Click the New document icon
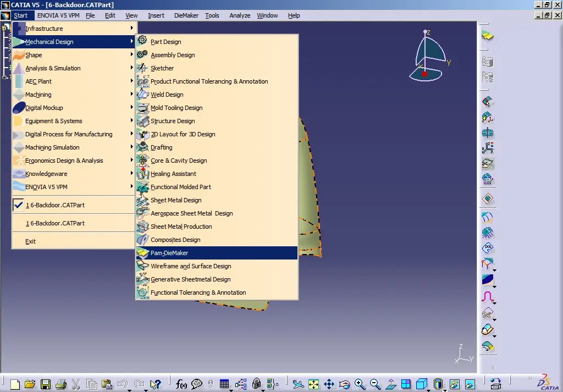The image size is (563, 392). (x=15, y=384)
